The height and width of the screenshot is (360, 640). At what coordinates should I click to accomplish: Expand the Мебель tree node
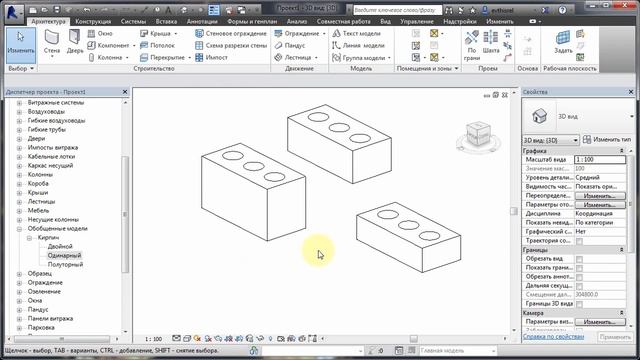(19, 211)
